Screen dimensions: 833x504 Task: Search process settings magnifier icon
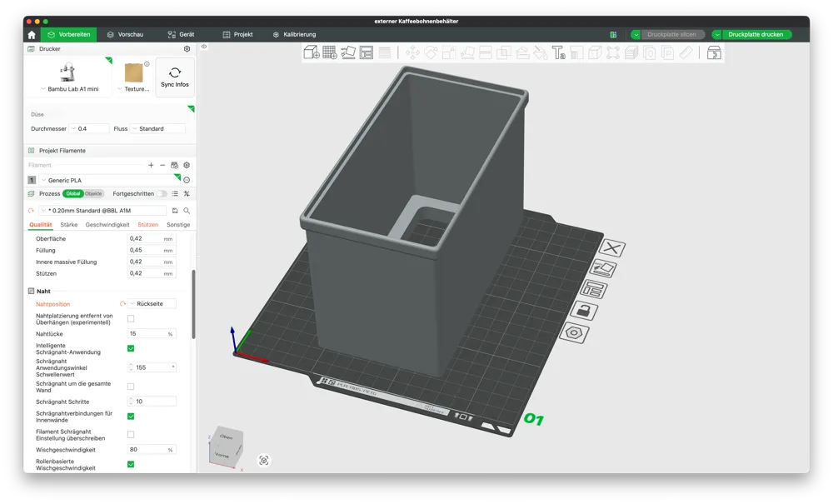[187, 211]
